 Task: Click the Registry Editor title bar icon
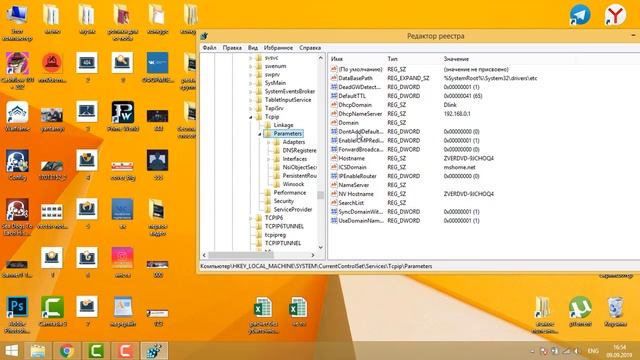[204, 36]
